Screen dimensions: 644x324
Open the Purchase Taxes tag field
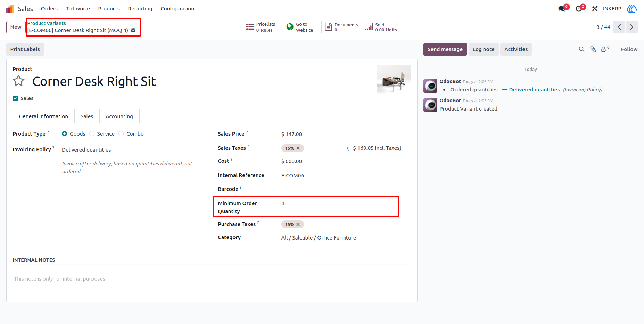pos(346,225)
